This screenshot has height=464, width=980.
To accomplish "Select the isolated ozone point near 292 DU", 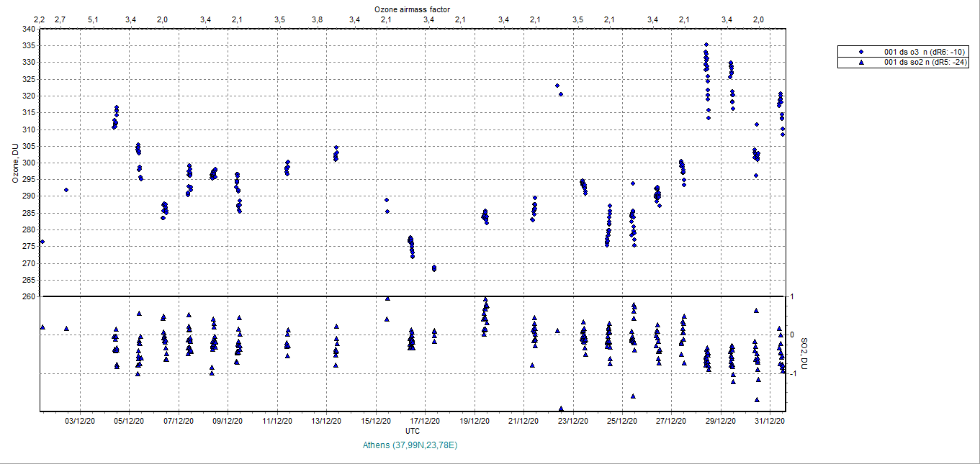I will 66,190.
